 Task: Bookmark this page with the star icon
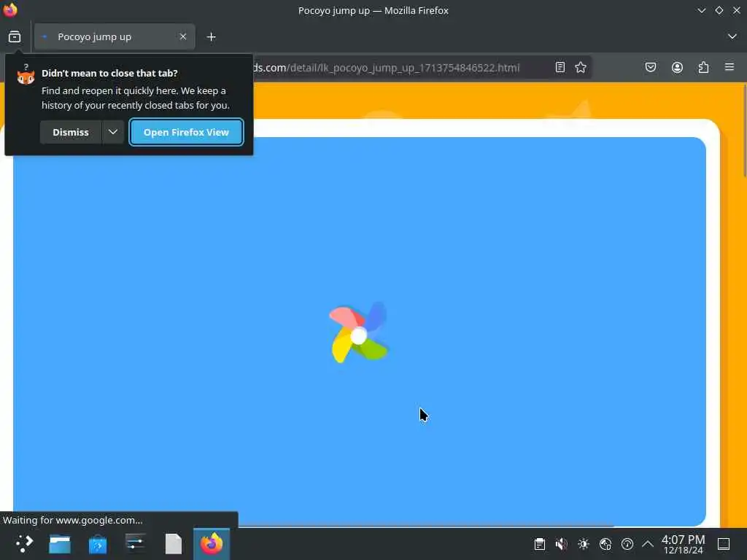[x=580, y=67]
